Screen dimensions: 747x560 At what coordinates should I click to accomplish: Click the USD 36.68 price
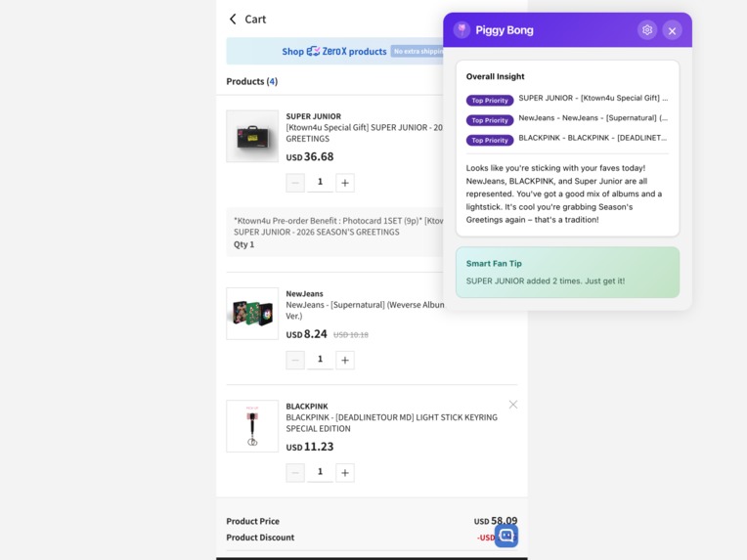(x=310, y=156)
